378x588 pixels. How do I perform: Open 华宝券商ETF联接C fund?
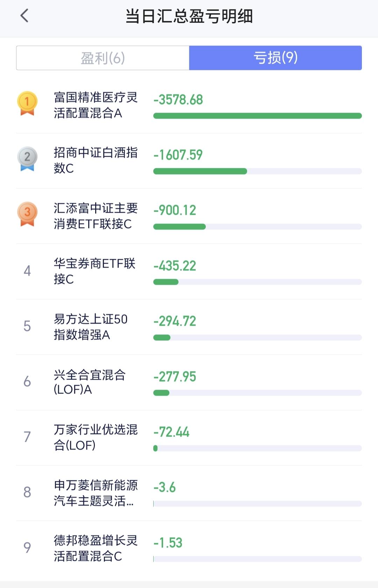94,271
